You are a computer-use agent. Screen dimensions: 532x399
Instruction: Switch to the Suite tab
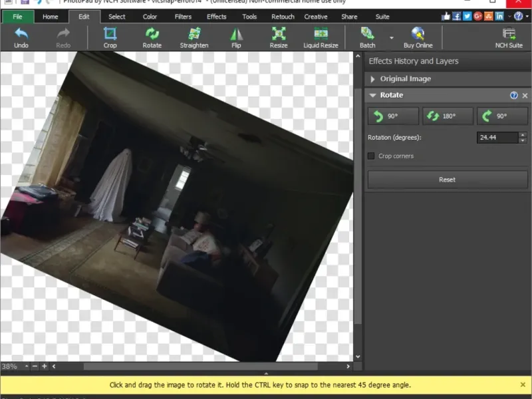tap(382, 17)
